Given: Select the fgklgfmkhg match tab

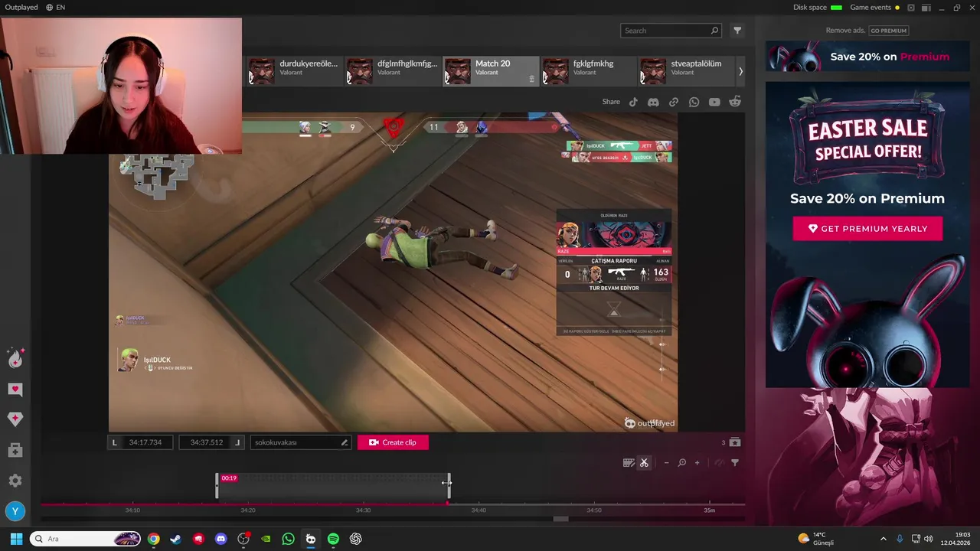Looking at the screenshot, I should 589,71.
